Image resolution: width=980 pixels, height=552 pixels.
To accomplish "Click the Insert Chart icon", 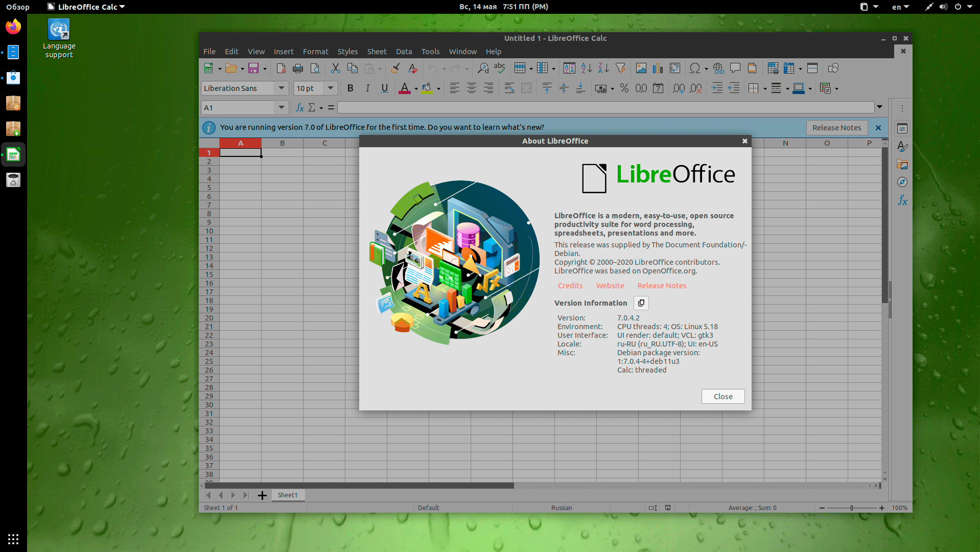I will click(658, 68).
